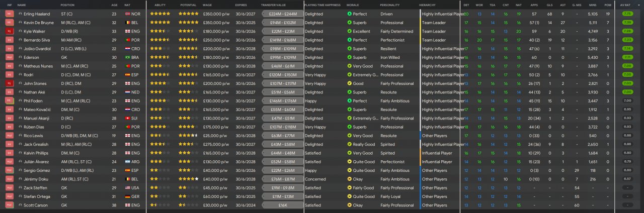Sort by the POSITION column header

click(67, 5)
